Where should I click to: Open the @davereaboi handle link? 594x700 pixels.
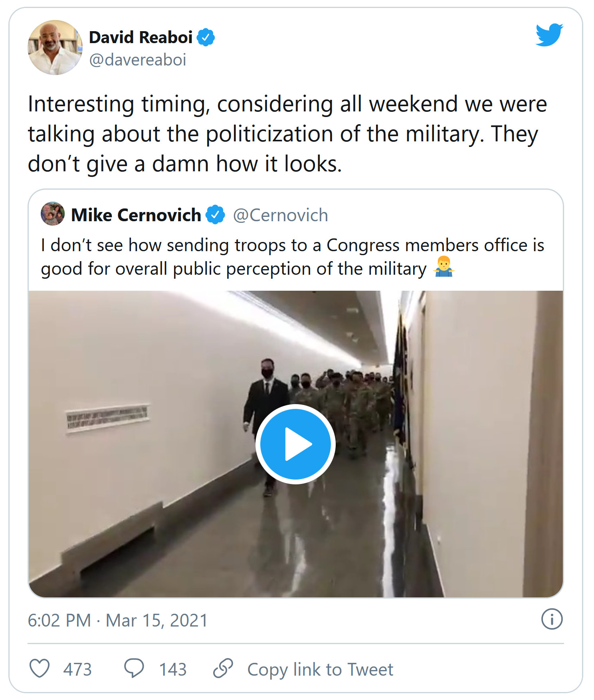pyautogui.click(x=138, y=60)
